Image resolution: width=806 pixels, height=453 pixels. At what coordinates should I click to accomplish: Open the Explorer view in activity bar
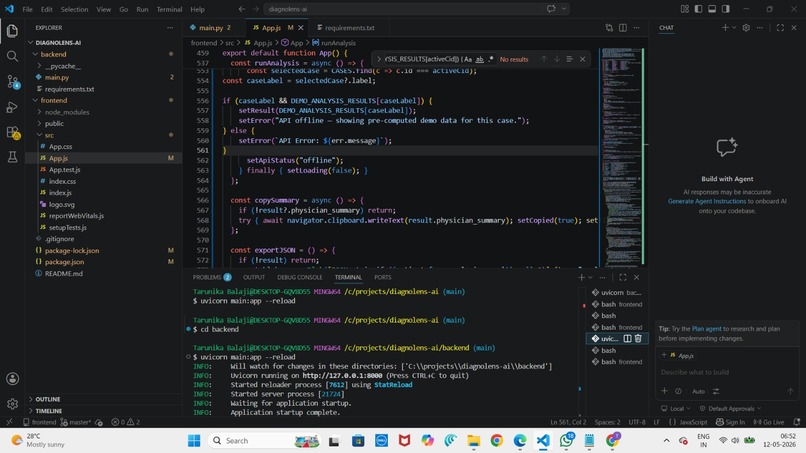coord(12,31)
